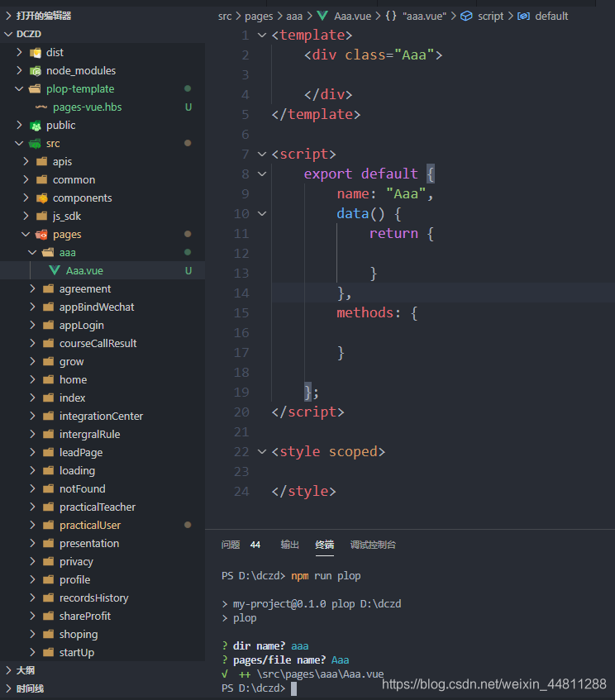
Task: Expand the node_modules folder
Action: point(19,70)
